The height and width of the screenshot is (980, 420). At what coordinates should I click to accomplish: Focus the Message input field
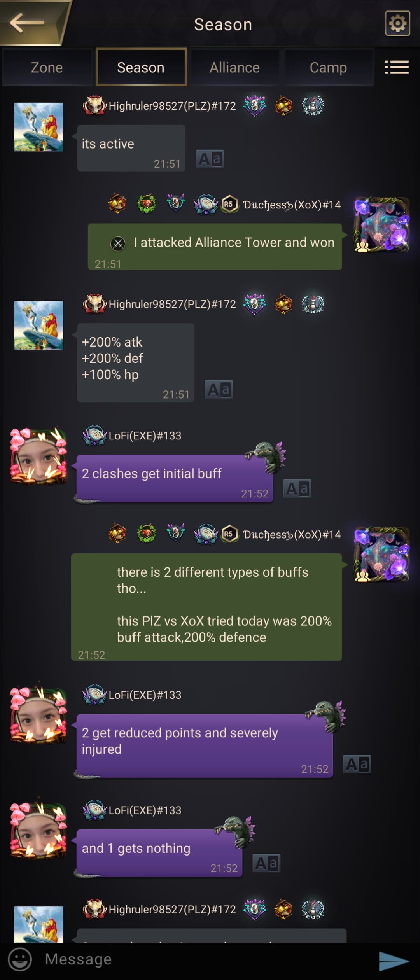click(202, 959)
